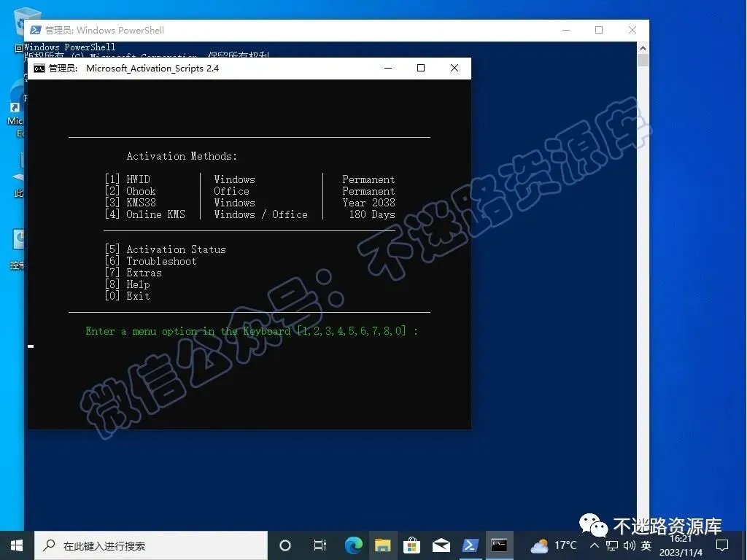Select the Control Panel desktop icon
The width and height of the screenshot is (747, 560).
18,249
